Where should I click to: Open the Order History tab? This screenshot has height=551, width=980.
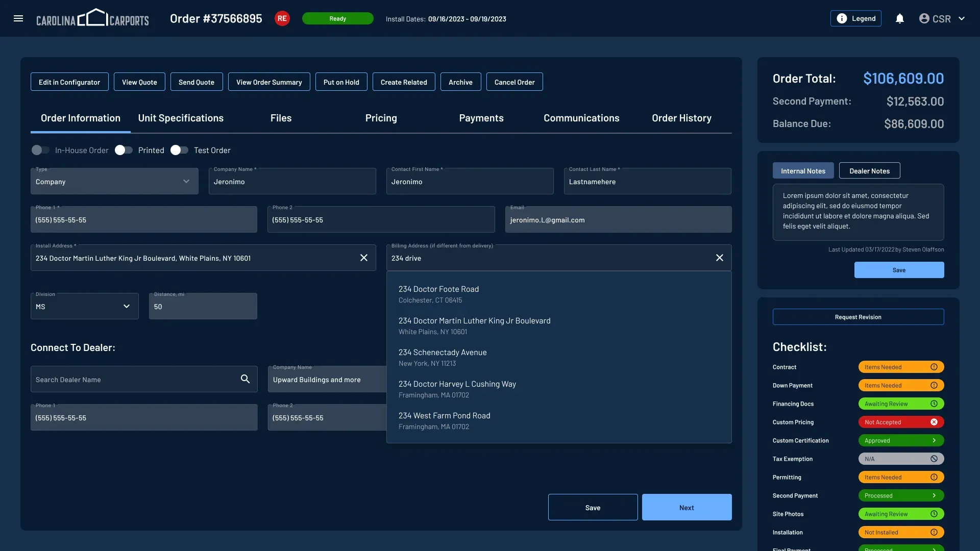[681, 118]
